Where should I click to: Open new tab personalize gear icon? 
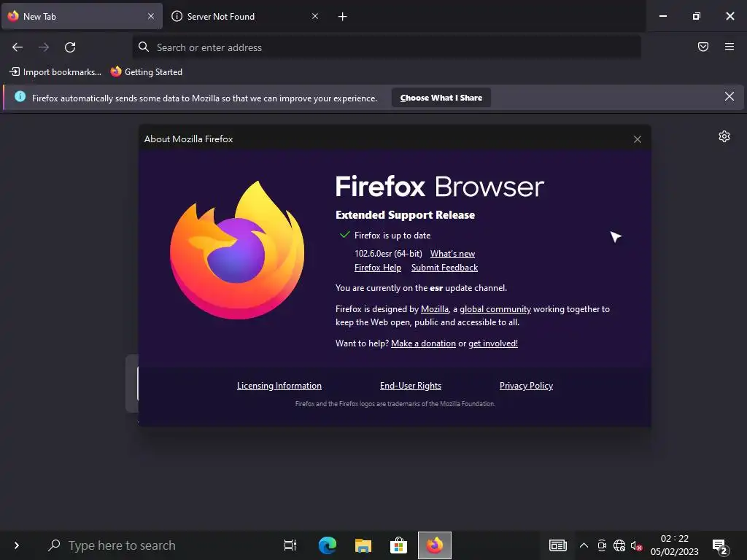click(x=724, y=136)
